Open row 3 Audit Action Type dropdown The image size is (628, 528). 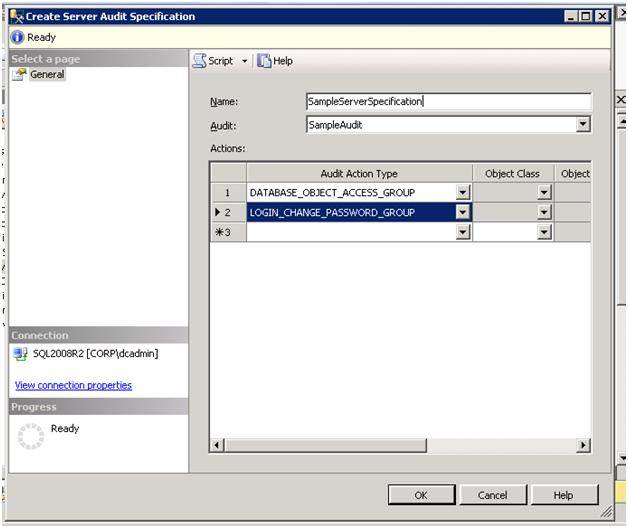click(463, 232)
